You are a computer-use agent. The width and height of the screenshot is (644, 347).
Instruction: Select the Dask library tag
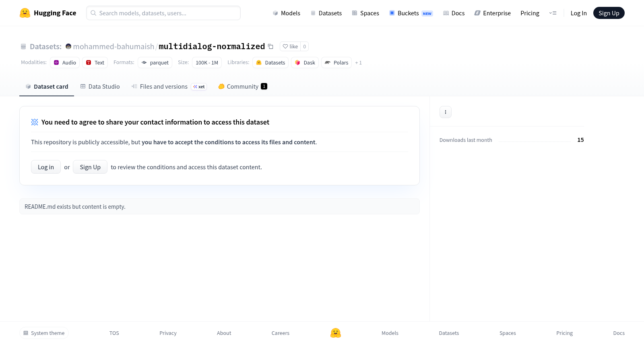point(305,62)
